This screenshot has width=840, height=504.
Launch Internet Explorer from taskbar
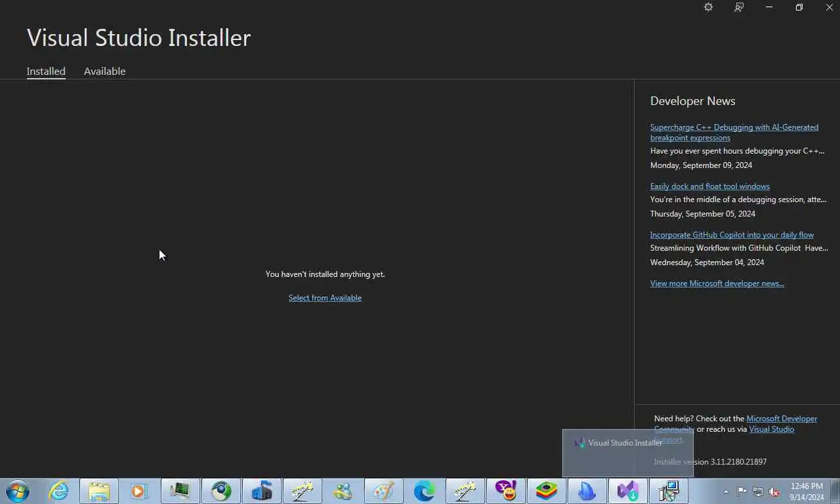tap(58, 491)
